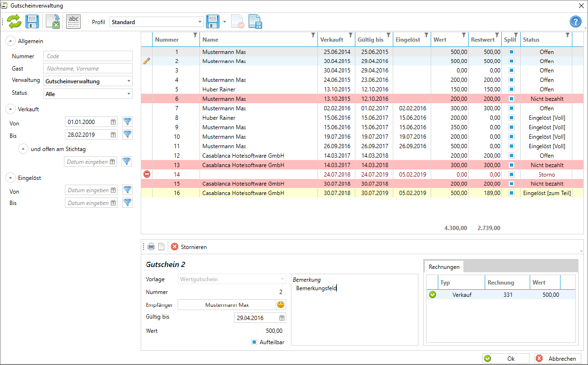Open the Status Alle dropdown
This screenshot has width=588, height=365.
[x=88, y=94]
